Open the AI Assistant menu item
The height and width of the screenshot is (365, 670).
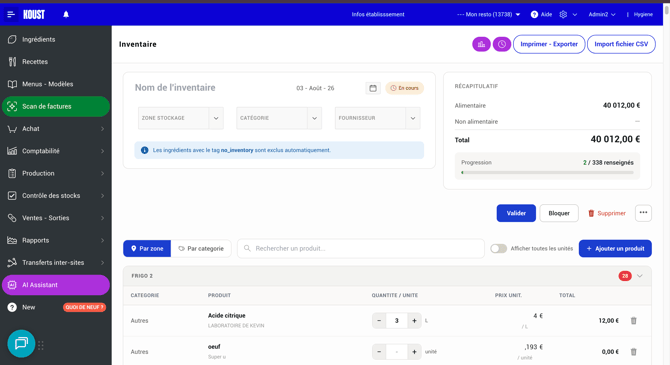point(56,285)
